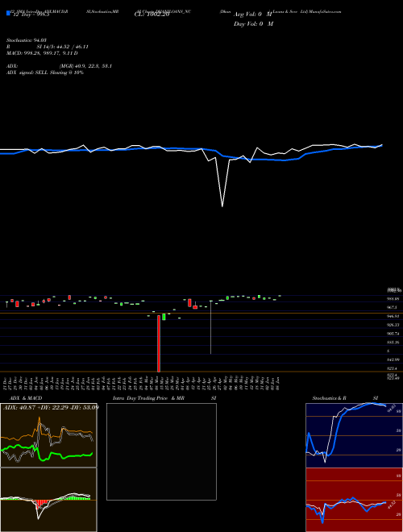Click the 44.52 value on RSI chart
403x532 pixels.
392,505
